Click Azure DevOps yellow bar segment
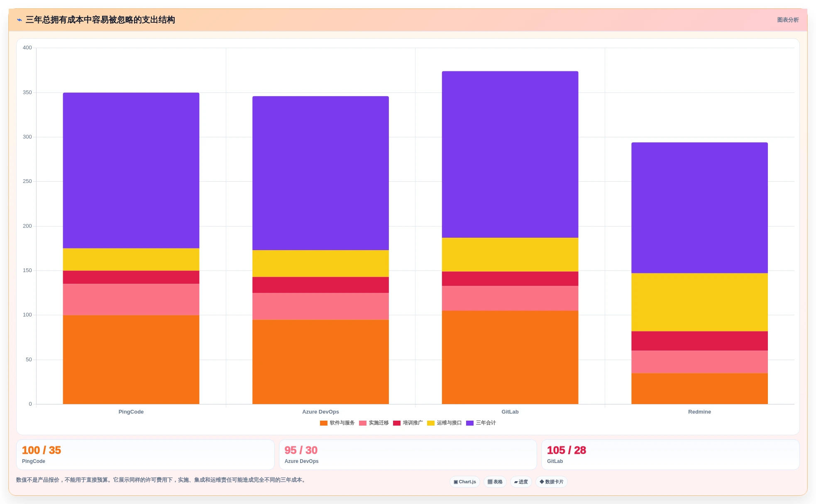 pyautogui.click(x=320, y=263)
